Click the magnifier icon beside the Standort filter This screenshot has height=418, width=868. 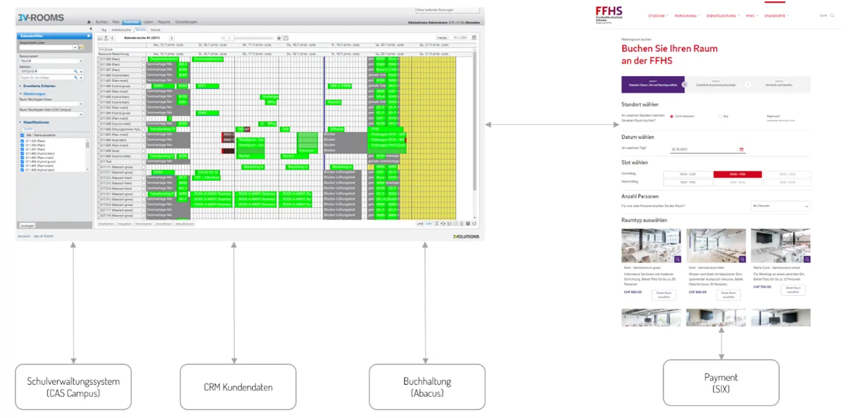(x=76, y=72)
